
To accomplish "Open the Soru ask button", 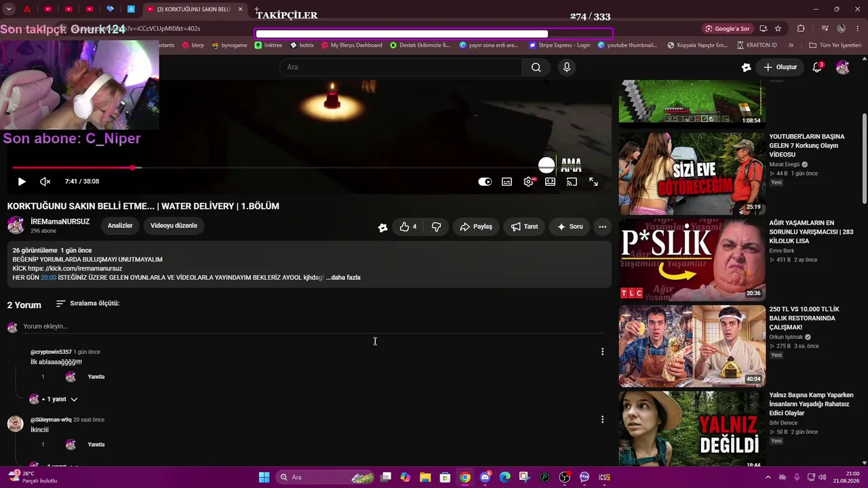I will [x=570, y=227].
